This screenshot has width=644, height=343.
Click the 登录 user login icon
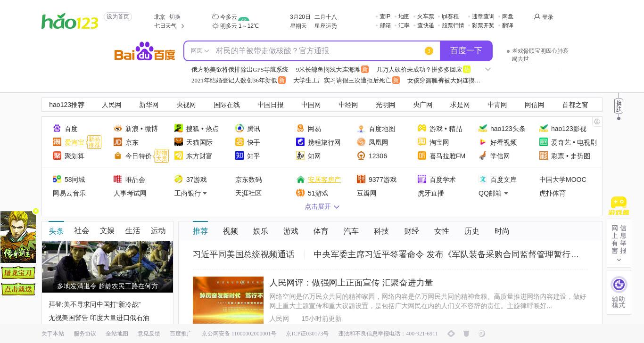tap(537, 16)
